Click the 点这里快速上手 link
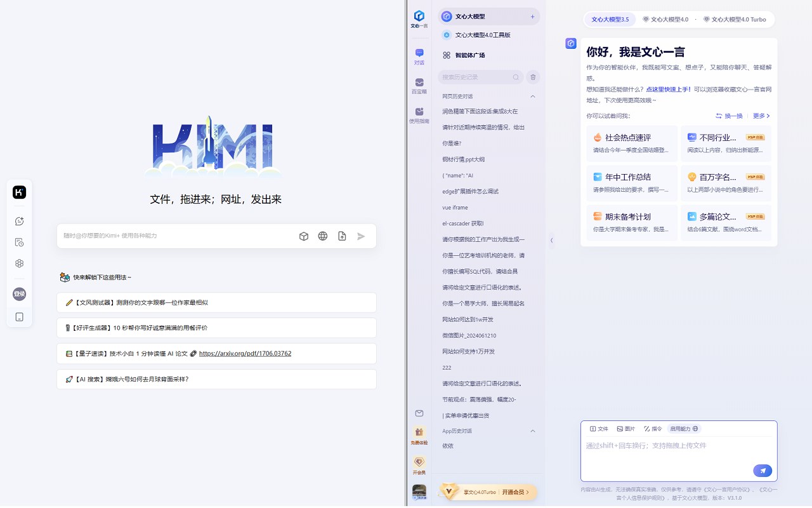The width and height of the screenshot is (812, 508). [x=669, y=90]
